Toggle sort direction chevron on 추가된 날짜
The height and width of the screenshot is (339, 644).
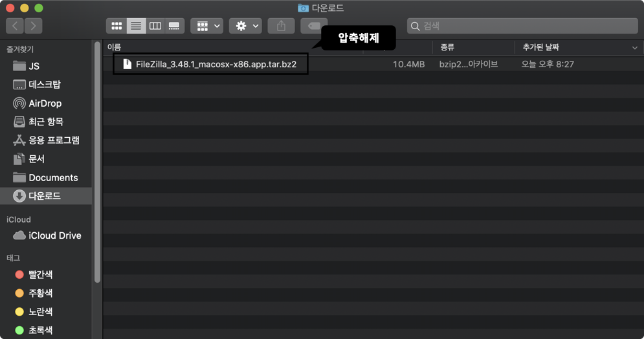(x=634, y=48)
